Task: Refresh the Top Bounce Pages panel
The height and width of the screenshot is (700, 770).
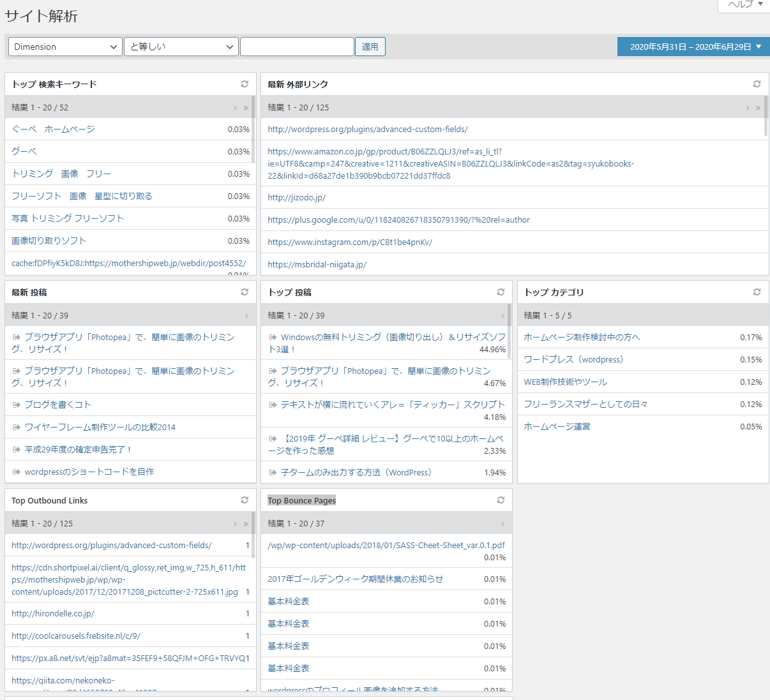Action: 501,500
